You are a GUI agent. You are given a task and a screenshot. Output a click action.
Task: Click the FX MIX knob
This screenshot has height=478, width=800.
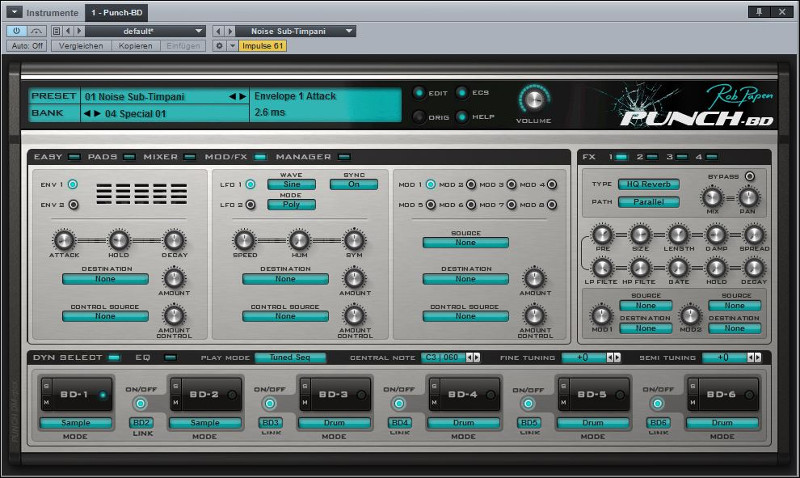tap(712, 197)
